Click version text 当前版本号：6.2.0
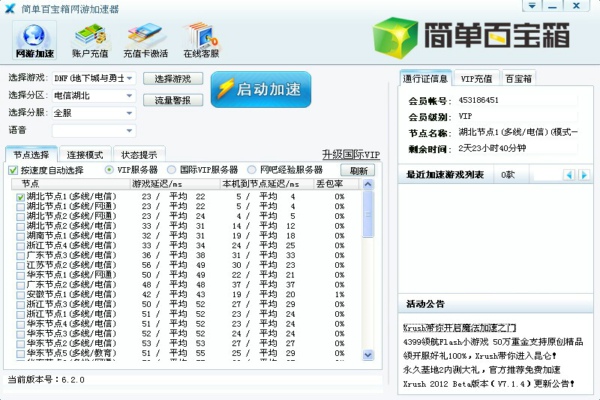Viewport: 600px width, 400px height. click(x=46, y=380)
